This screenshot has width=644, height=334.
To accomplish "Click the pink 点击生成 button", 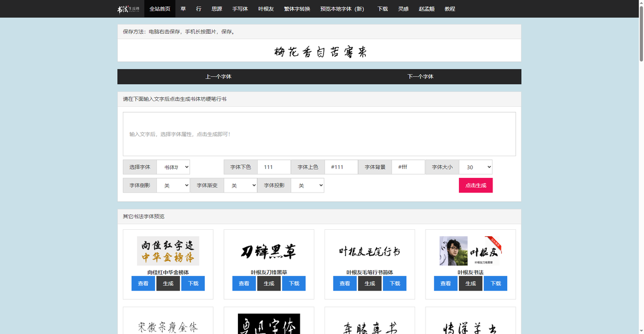I will [x=475, y=185].
